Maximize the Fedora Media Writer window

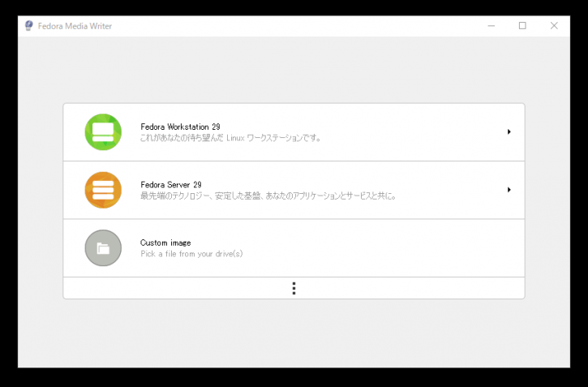522,25
